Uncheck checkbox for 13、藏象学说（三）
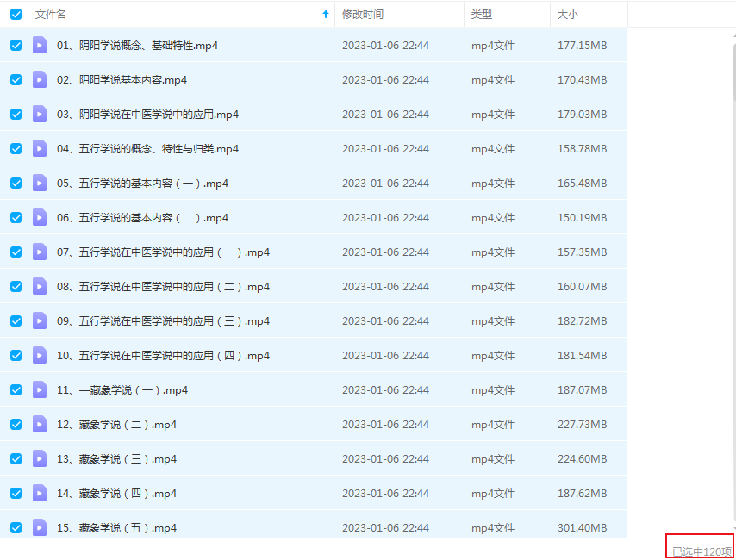This screenshot has width=736, height=560. click(16, 458)
